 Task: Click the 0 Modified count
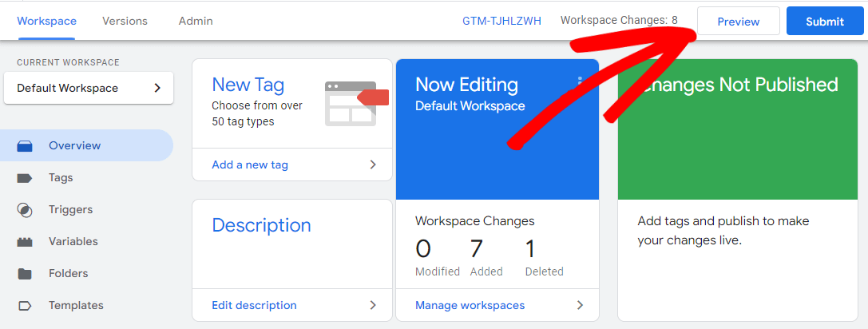click(x=423, y=249)
